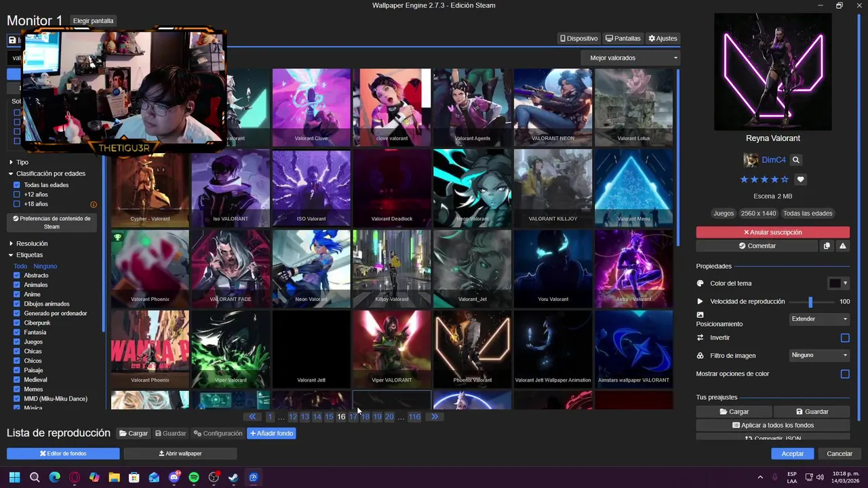Go to page 12
This screenshot has height=488, width=868.
(293, 417)
